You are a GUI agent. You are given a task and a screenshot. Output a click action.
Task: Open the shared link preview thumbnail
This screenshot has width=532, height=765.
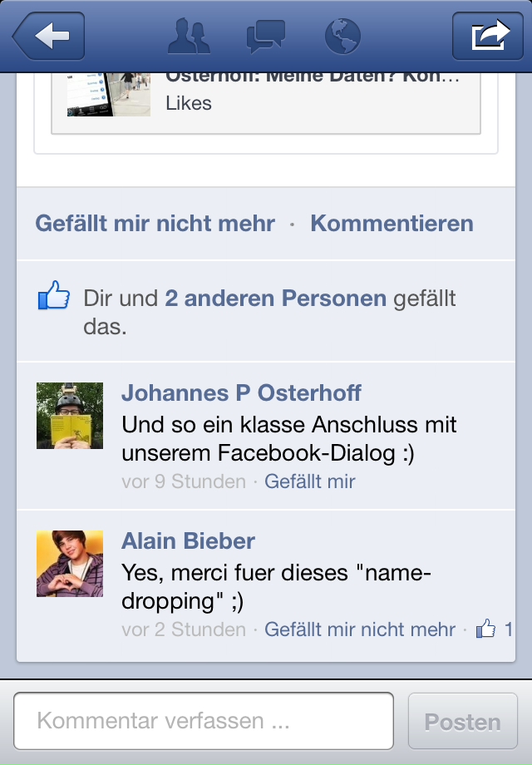(109, 95)
